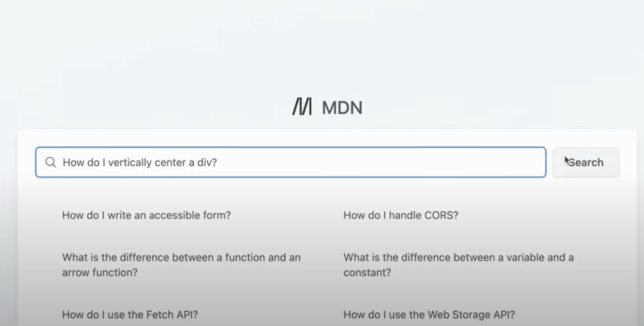Submit the query with the Search button

point(586,163)
